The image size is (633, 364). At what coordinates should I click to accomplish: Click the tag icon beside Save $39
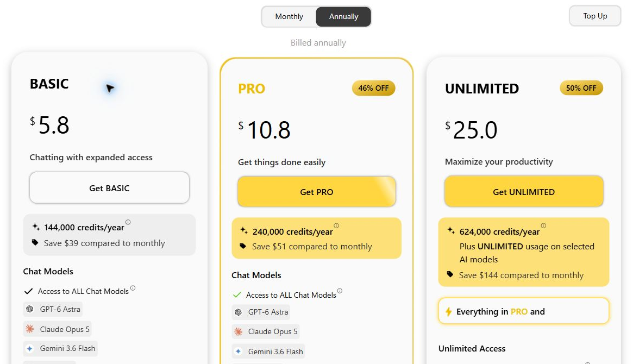pos(35,242)
